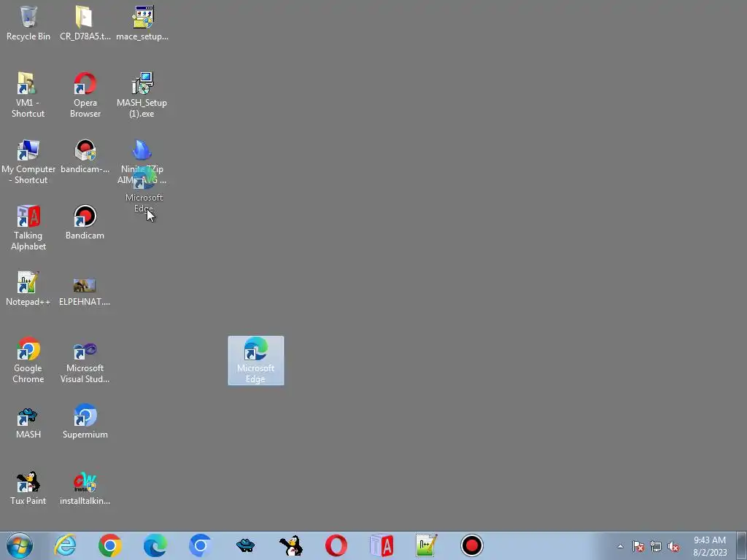This screenshot has height=560, width=747.
Task: Select the Google Chrome desktop shortcut
Action: tap(28, 360)
